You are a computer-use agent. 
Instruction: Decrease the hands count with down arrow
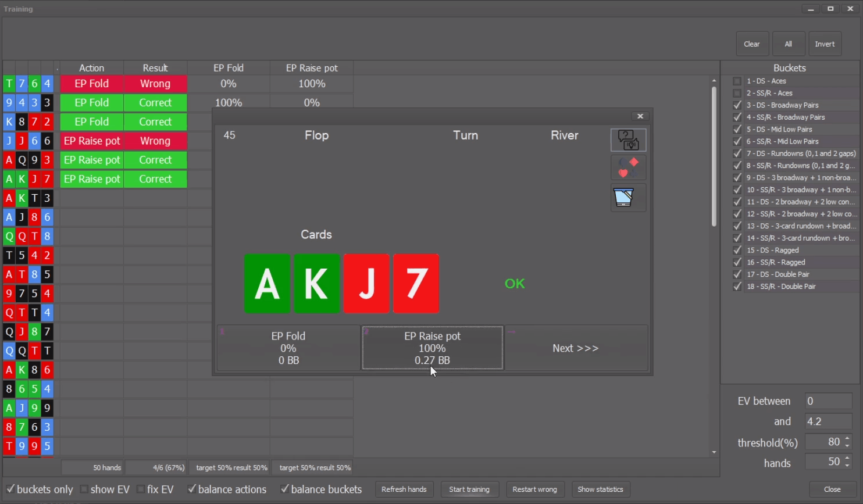[847, 465]
